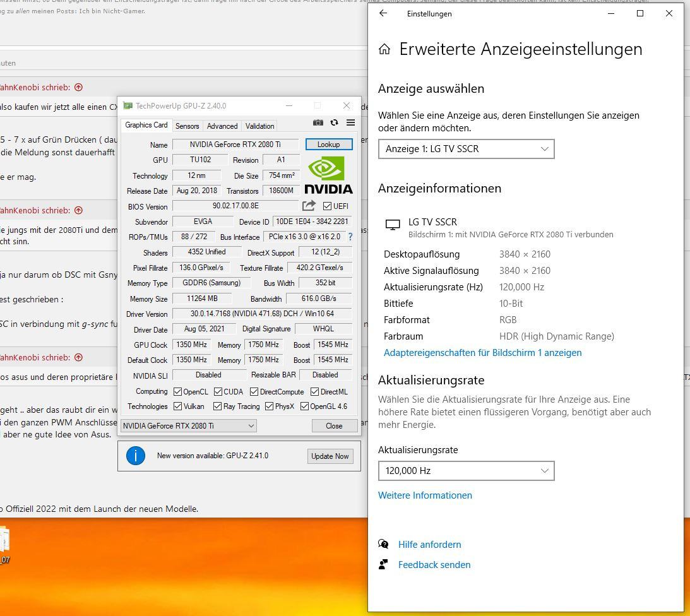Click the Bittiefe value 10-Bit
Screen dimensions: 690x616
point(511,304)
